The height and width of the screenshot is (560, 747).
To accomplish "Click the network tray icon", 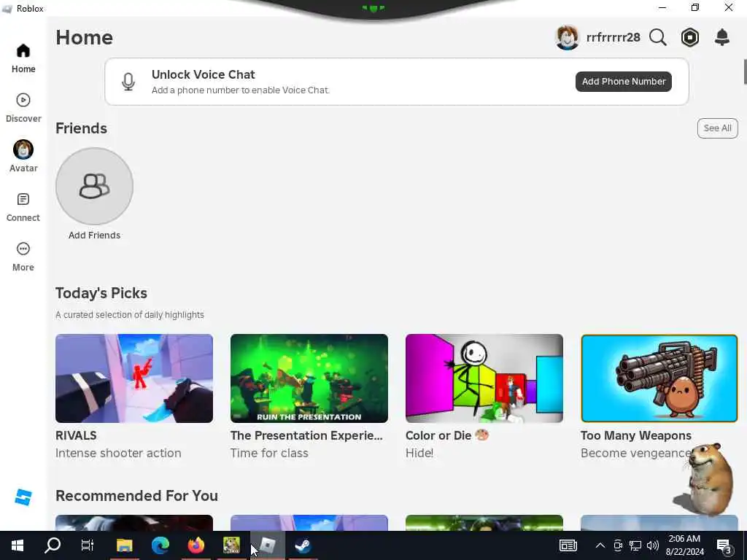I will (635, 545).
